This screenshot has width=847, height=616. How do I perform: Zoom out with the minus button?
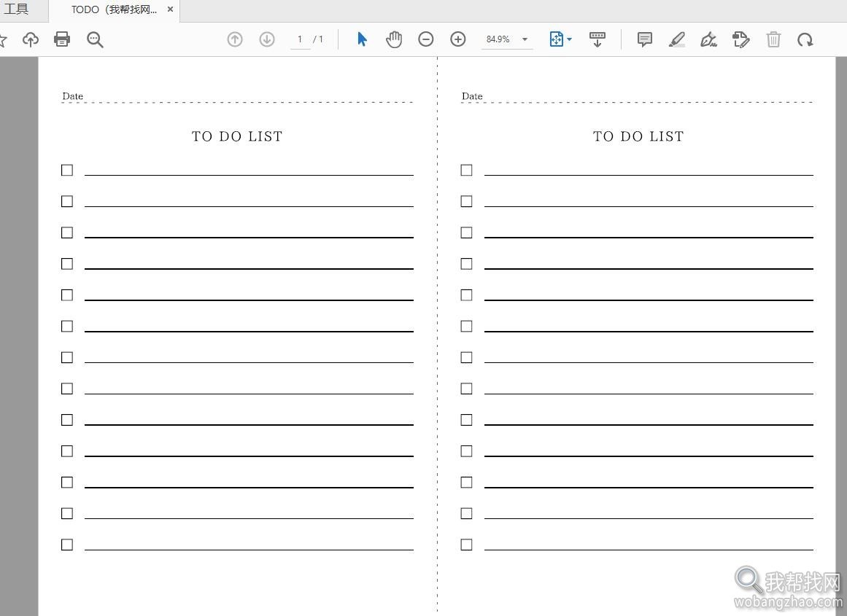click(425, 39)
